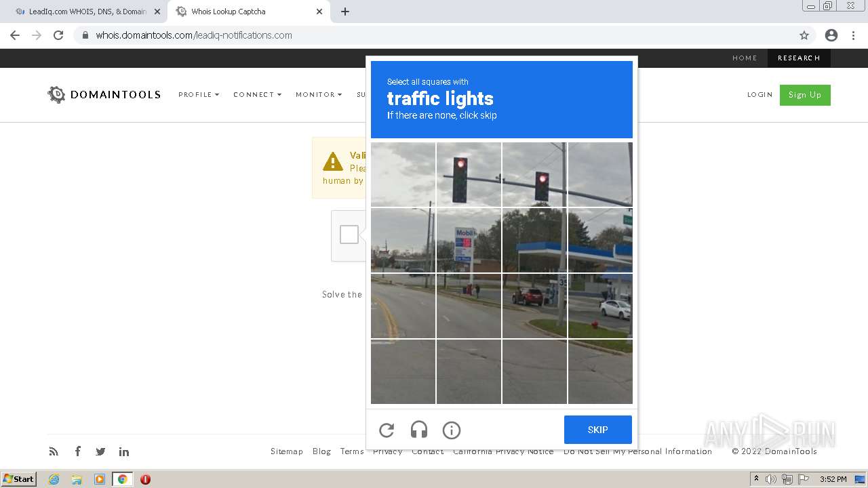Open RESEARCH in top bar
Viewport: 868px width, 488px height.
[799, 58]
